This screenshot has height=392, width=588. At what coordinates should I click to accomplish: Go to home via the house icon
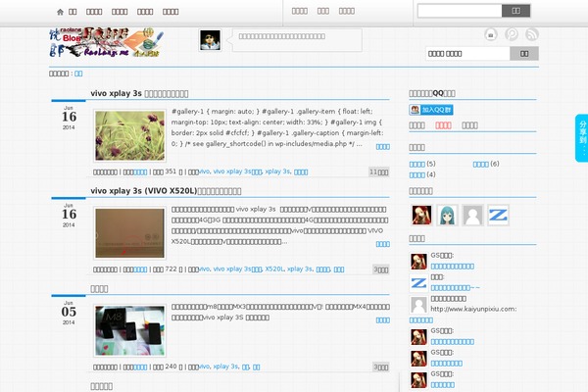coord(60,12)
